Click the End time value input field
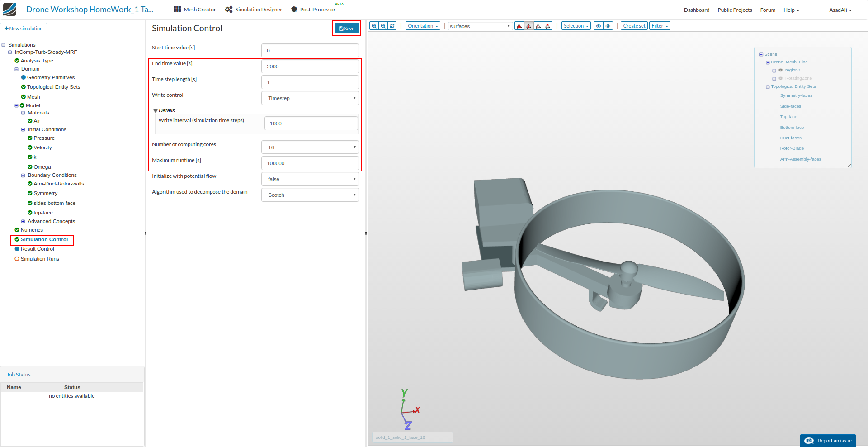The width and height of the screenshot is (868, 447). click(310, 67)
